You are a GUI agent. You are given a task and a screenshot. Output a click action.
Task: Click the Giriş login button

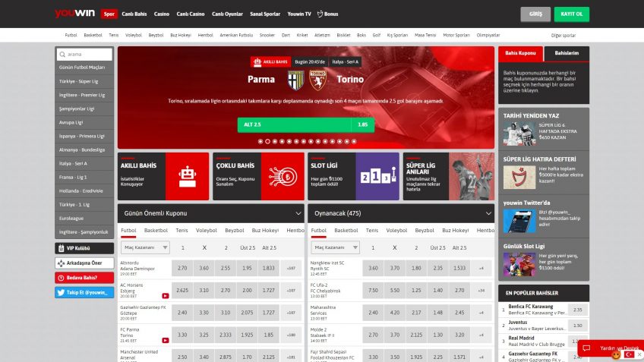pyautogui.click(x=535, y=14)
